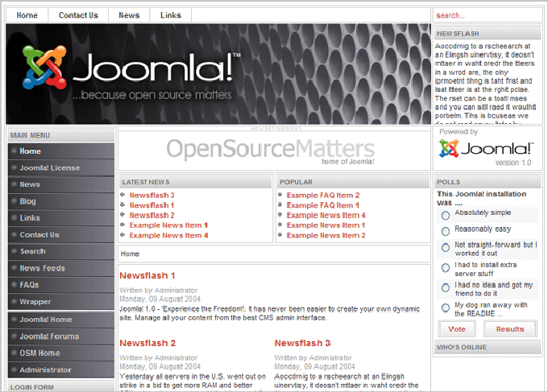
Task: Click the Polls module header
Action: pos(488,182)
